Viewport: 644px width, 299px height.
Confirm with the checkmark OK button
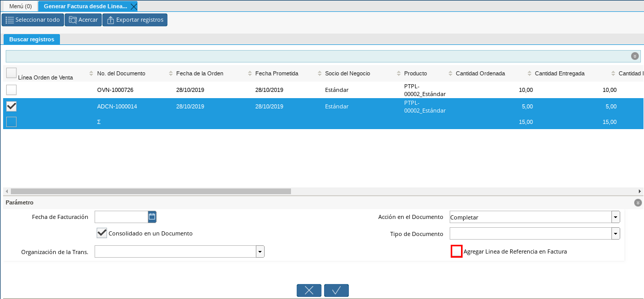tap(336, 290)
